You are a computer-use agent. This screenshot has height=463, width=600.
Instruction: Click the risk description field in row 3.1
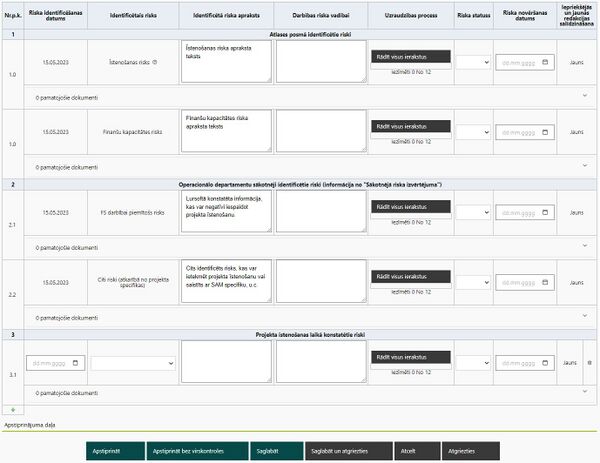coord(226,362)
